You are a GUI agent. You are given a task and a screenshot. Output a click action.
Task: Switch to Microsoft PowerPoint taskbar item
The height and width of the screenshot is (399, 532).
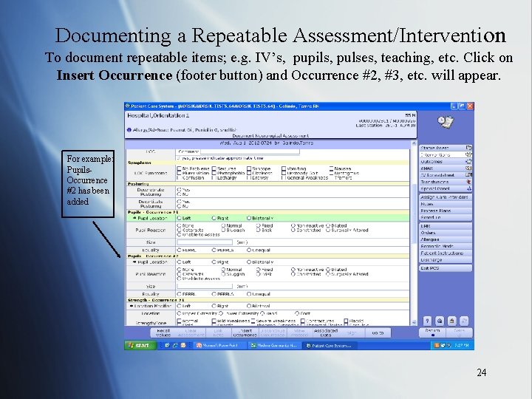[219, 345]
